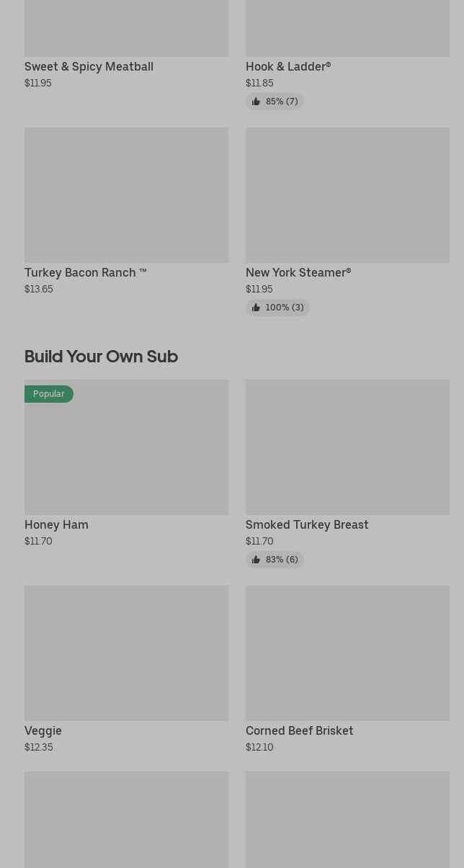The width and height of the screenshot is (464, 868).
Task: Click the Hook & Ladder thumbs-up rating icon
Action: pyautogui.click(x=256, y=102)
